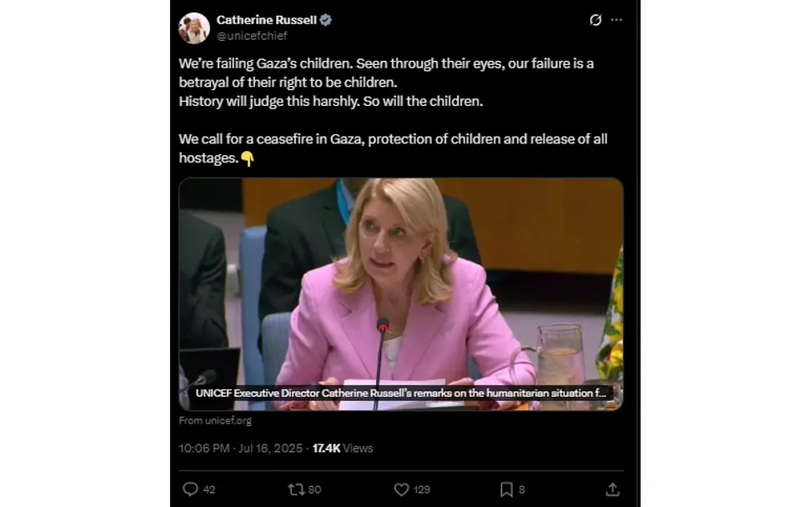
Task: Open Catherine Russell's profile picture
Action: 194,28
